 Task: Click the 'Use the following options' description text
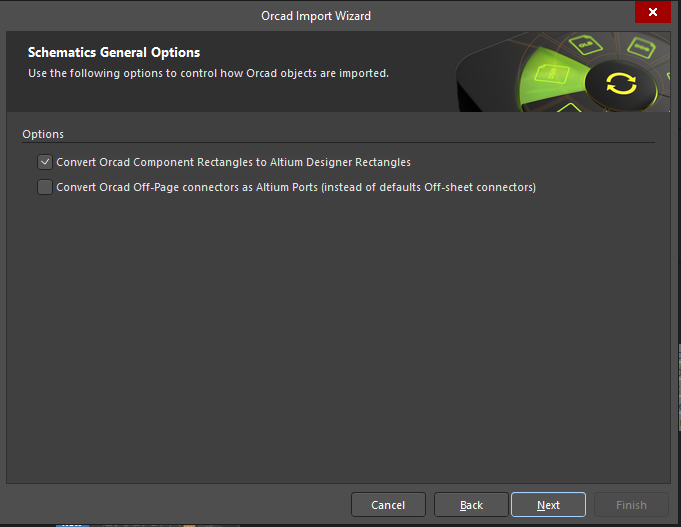(208, 73)
